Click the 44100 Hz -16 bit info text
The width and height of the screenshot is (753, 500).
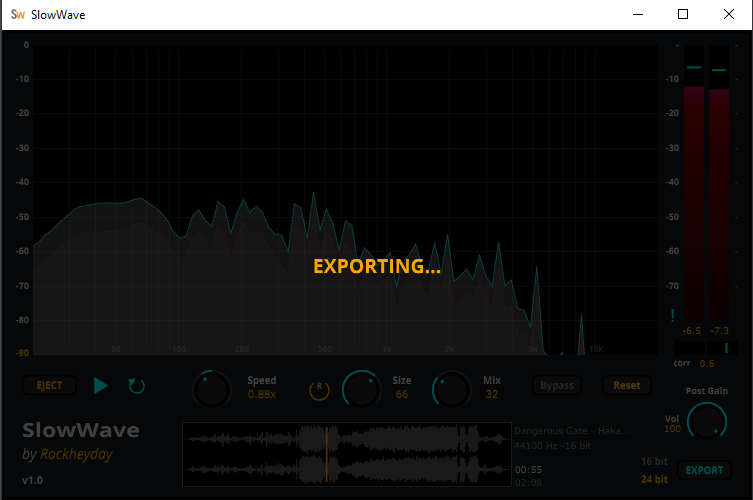552,446
